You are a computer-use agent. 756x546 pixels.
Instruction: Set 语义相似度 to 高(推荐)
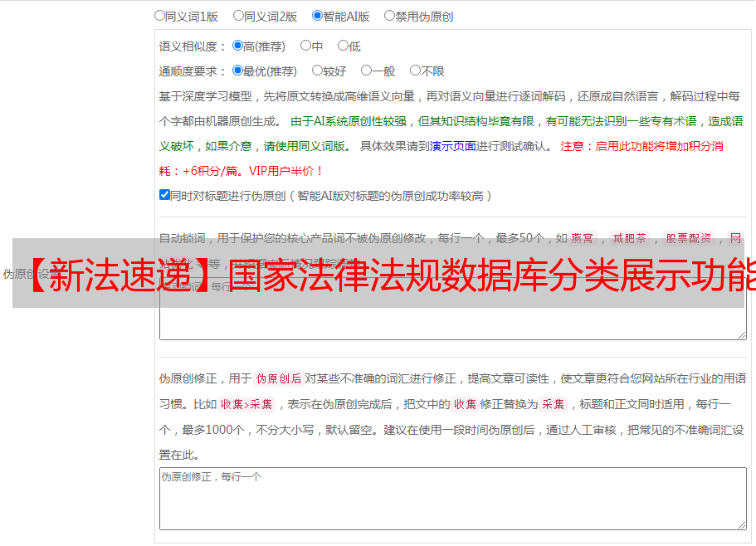(237, 46)
